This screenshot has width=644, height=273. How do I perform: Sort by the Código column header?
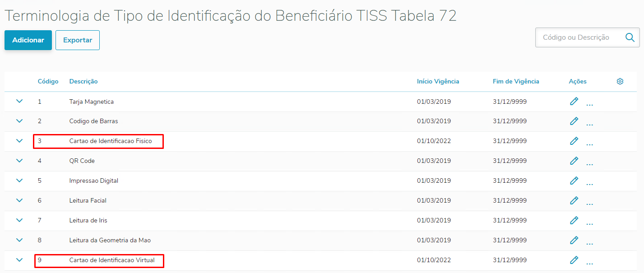pos(48,81)
